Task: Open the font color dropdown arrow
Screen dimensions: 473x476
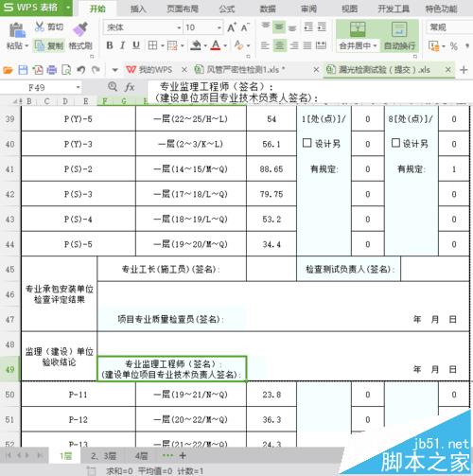Action: point(225,46)
